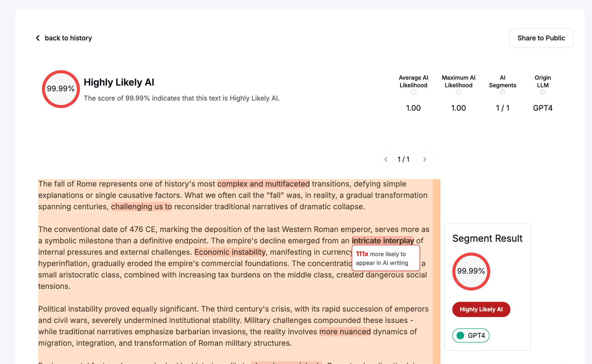Open info icon under Maximum AI Likelihood

pyautogui.click(x=458, y=92)
